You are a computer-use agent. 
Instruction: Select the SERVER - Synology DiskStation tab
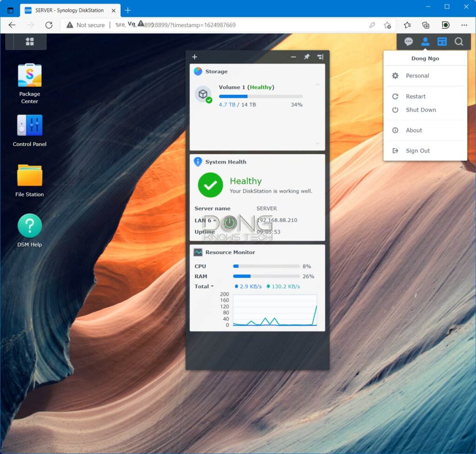click(x=70, y=10)
